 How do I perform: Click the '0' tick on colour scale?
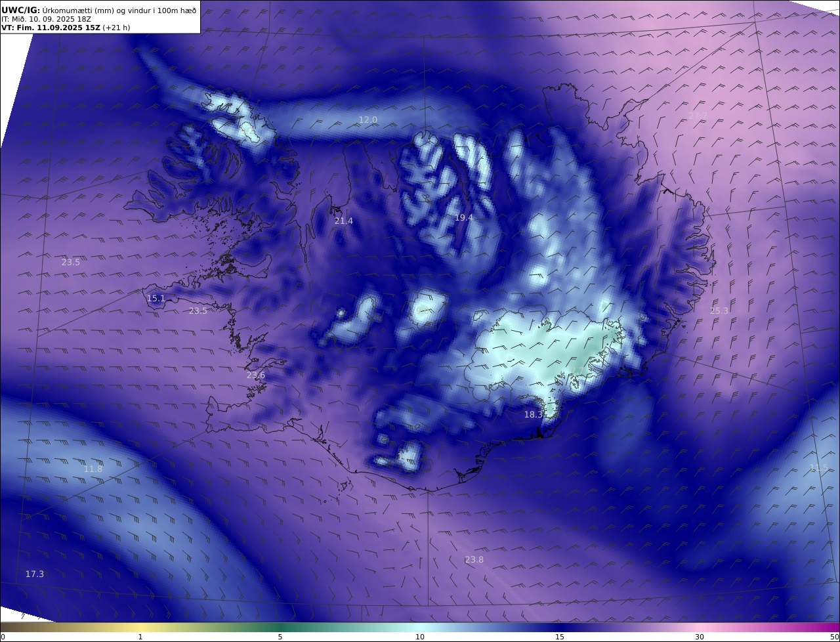click(3, 637)
